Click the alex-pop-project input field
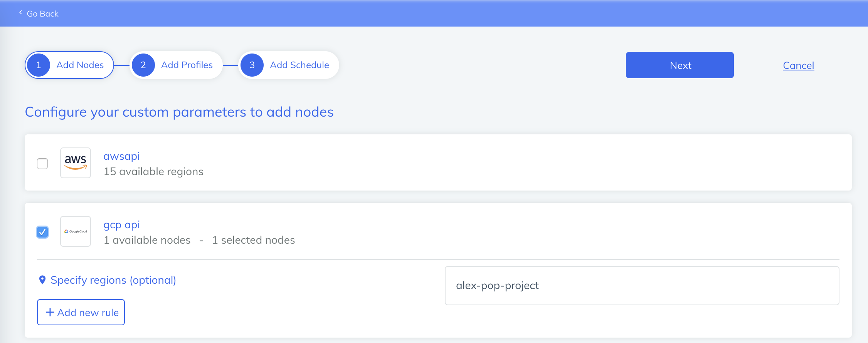Viewport: 868px width, 343px height. point(641,285)
